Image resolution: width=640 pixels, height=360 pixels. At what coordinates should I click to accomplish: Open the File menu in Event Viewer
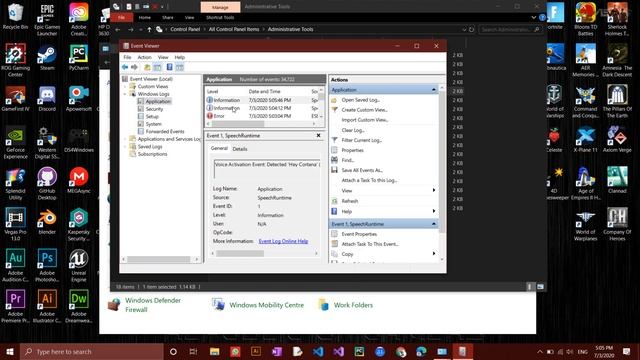[x=127, y=57]
